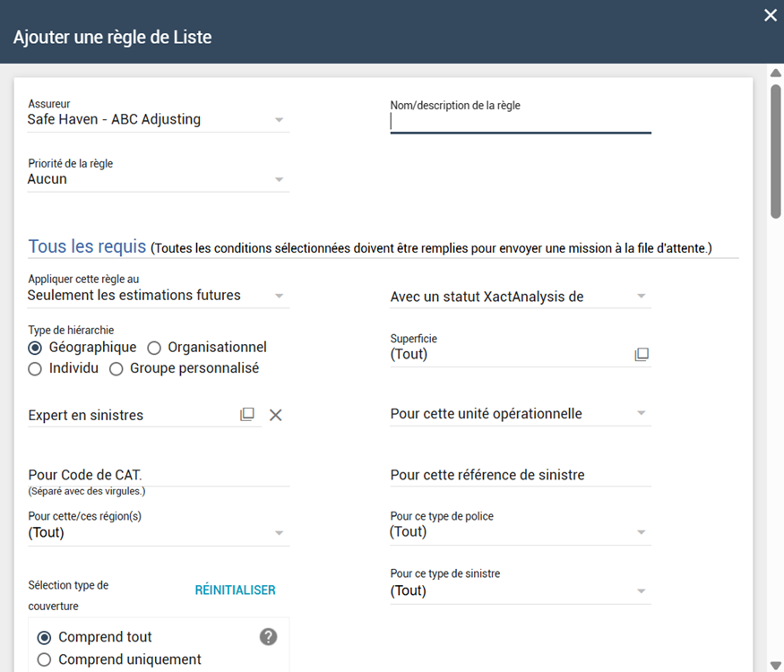Click the RÉINITIALISER link

click(236, 590)
